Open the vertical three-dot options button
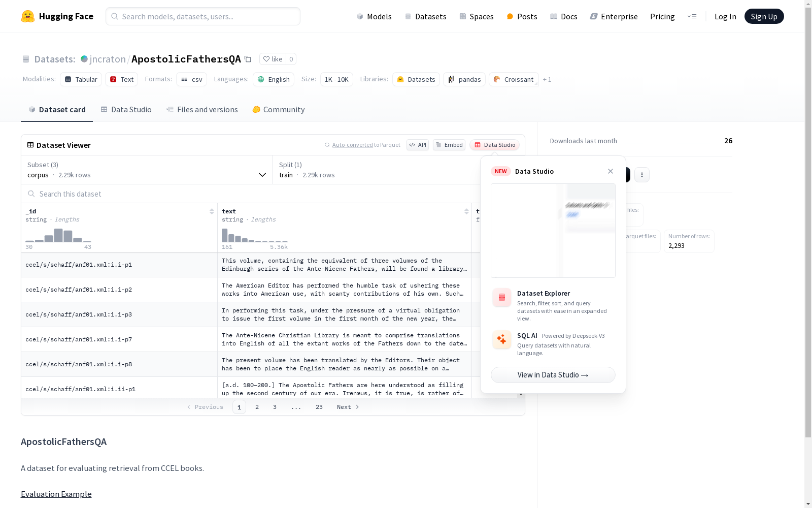 pos(642,175)
